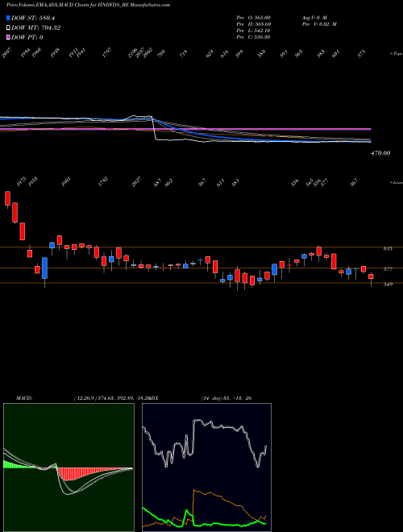Click the 'Pre H: 568.60' high value
Image resolution: width=403 pixels, height=532 pixels.
pyautogui.click(x=253, y=24)
